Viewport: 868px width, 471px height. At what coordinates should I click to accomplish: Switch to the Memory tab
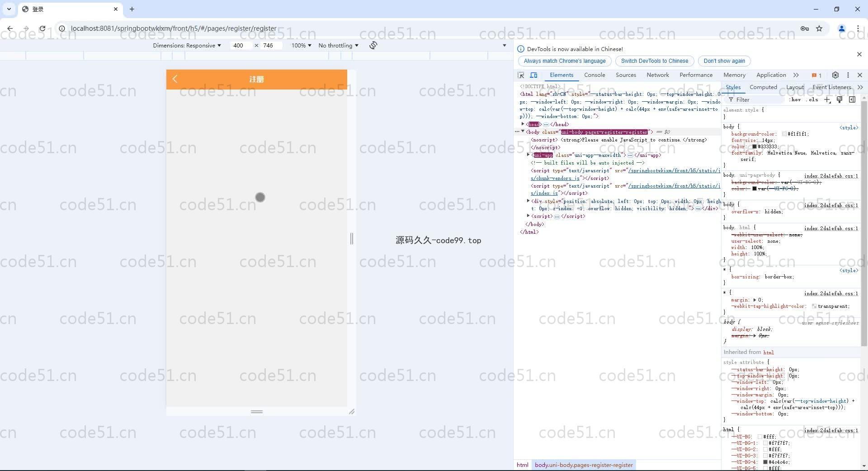[734, 75]
